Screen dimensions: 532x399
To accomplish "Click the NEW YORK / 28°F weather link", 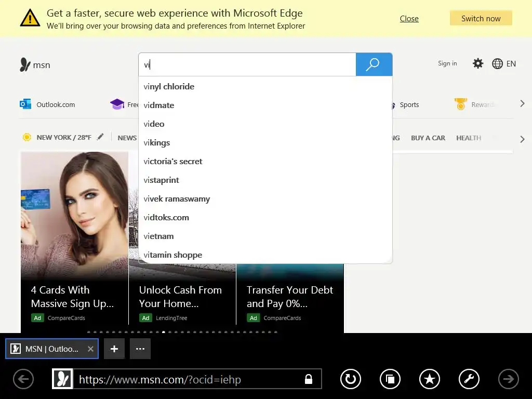I will click(64, 137).
